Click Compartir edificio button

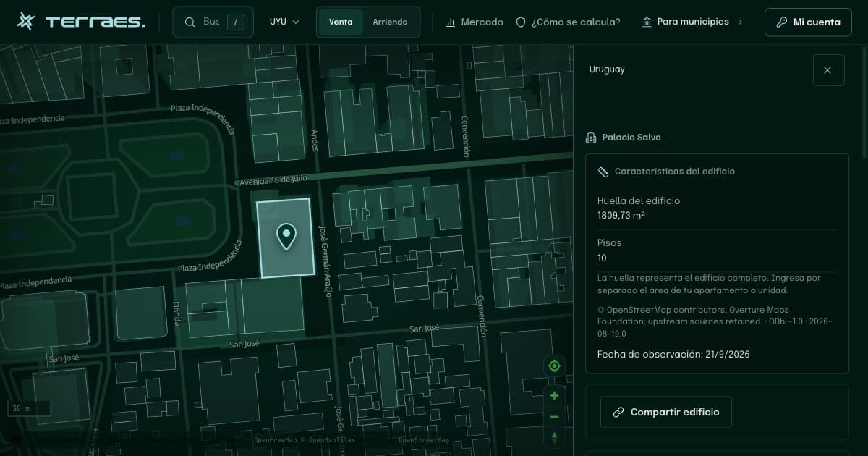coord(665,412)
